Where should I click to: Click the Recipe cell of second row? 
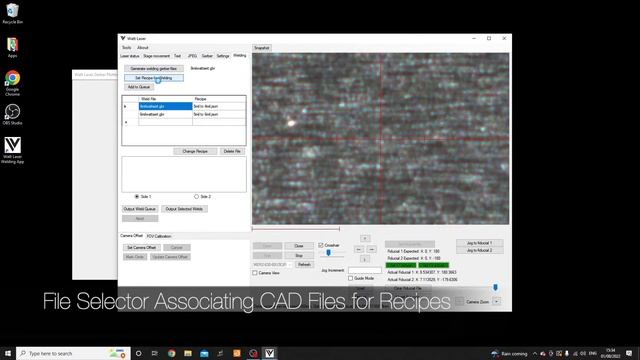[219, 114]
